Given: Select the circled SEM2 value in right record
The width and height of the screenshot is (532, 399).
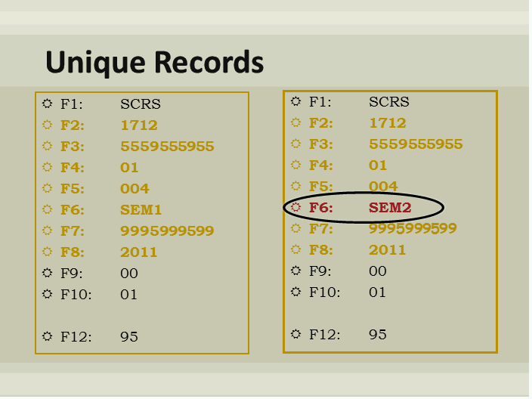Looking at the screenshot, I should [389, 207].
